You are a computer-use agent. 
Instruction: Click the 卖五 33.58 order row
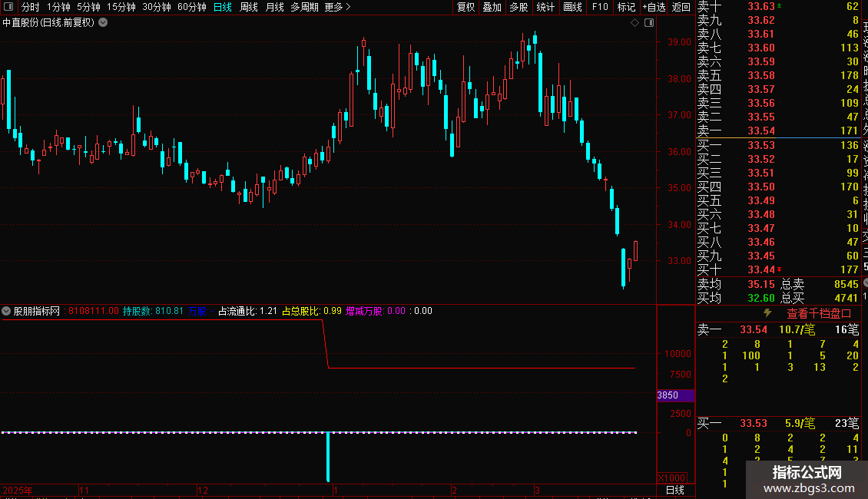[778, 75]
